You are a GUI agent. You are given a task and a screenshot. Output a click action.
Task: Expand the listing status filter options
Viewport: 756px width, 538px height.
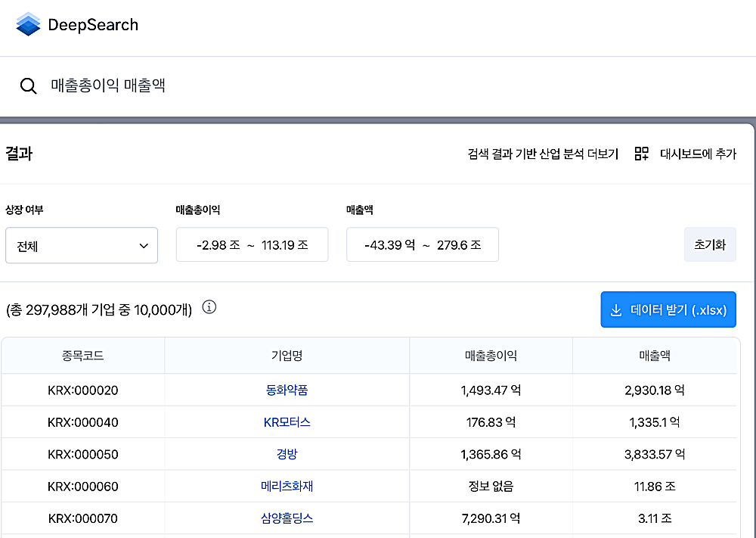(82, 245)
